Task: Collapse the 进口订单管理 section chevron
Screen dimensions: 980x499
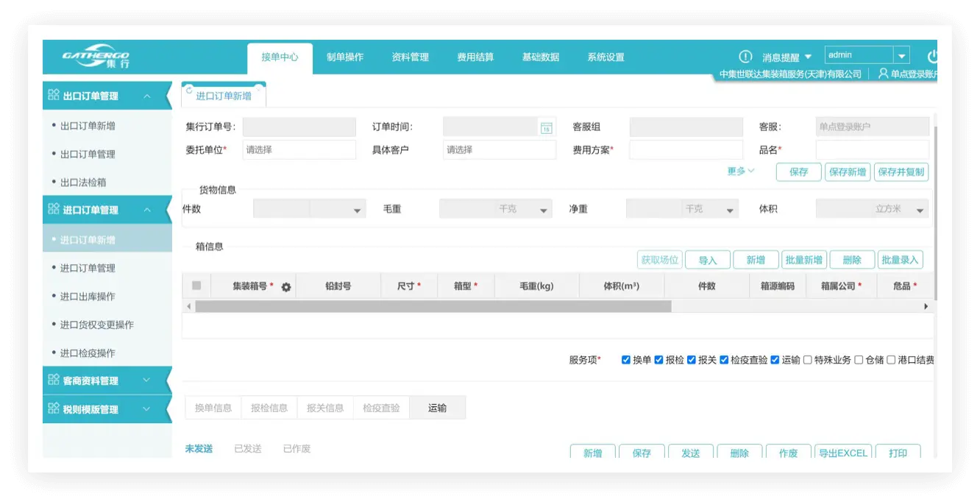Action: pos(147,210)
